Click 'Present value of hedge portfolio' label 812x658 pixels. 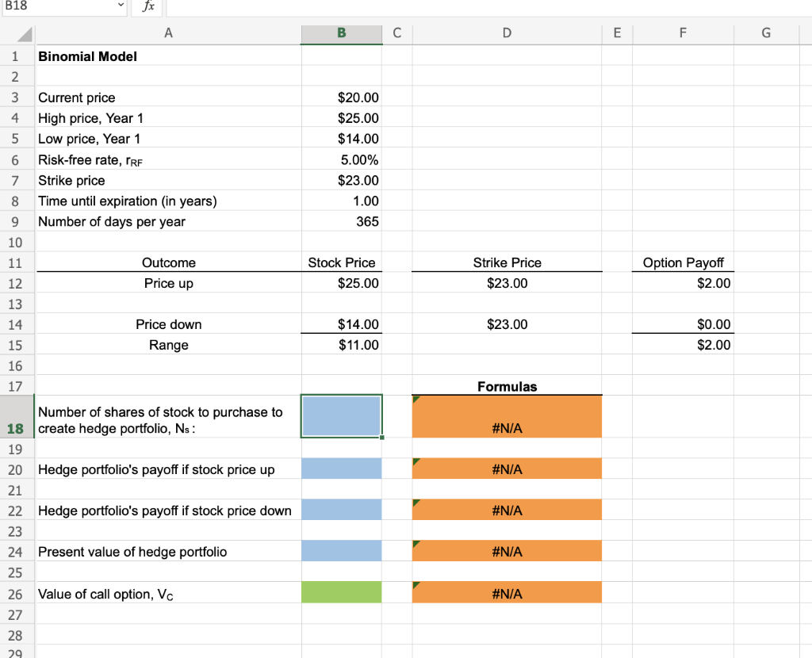click(x=132, y=552)
